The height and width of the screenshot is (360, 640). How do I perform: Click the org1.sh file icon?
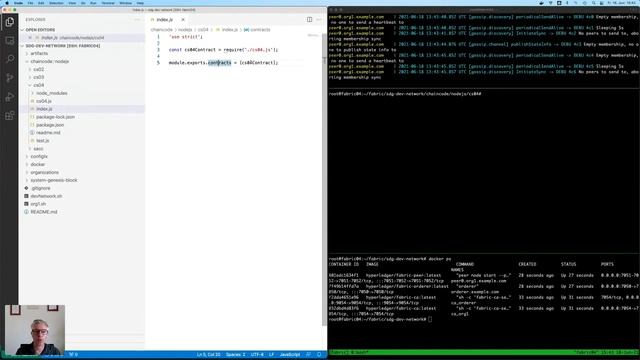[27, 204]
